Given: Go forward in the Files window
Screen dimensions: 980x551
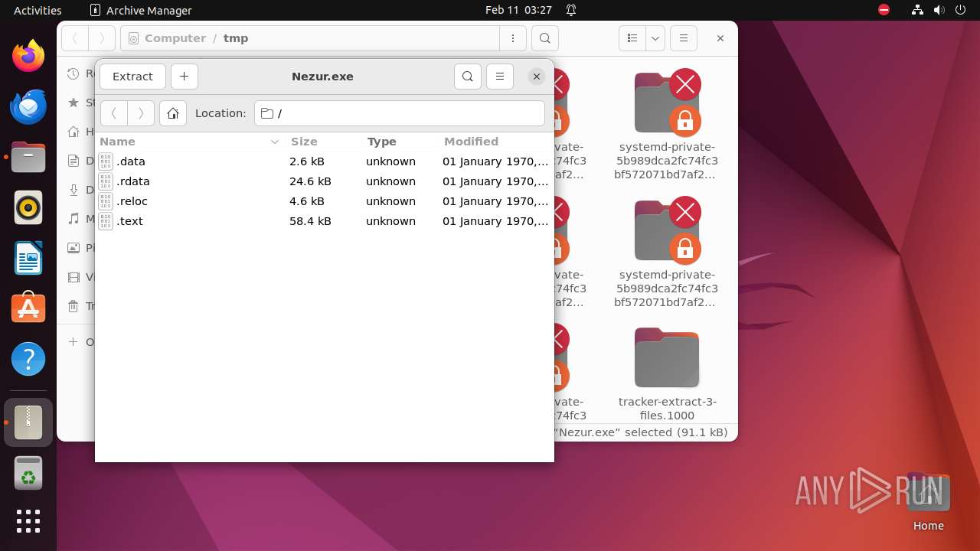Looking at the screenshot, I should (102, 38).
